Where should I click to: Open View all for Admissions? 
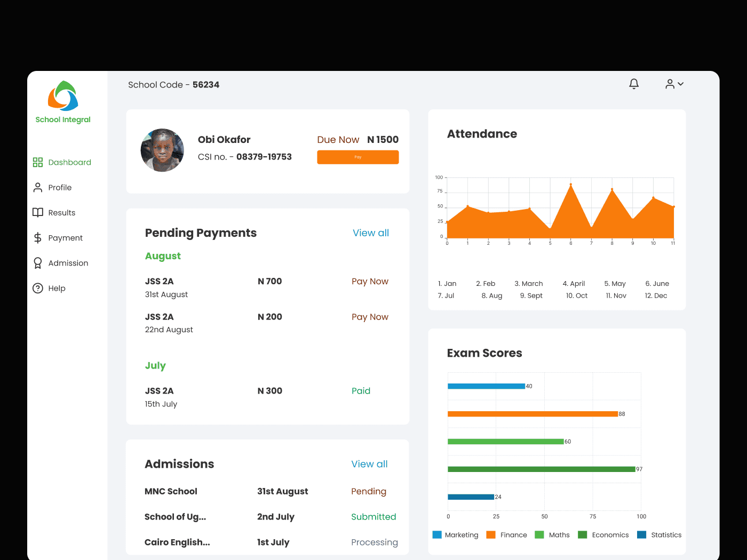[x=369, y=464]
